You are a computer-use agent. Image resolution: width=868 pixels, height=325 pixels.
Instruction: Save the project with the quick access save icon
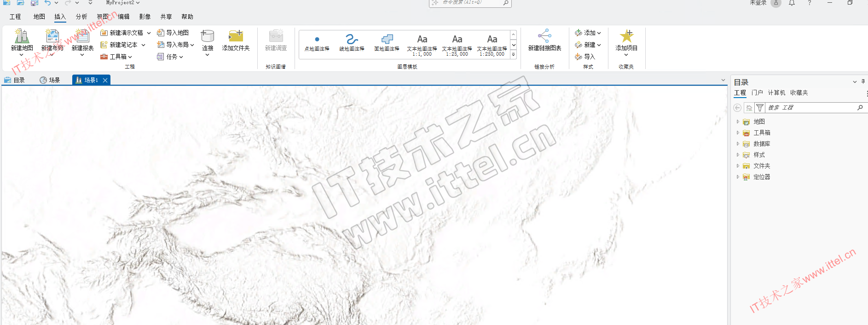[x=35, y=3]
